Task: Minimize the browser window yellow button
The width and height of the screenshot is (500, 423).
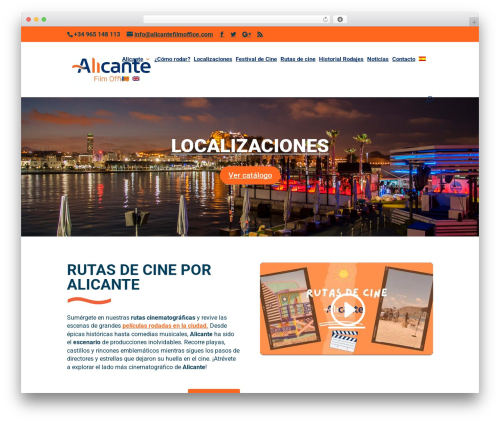Action: tap(36, 19)
